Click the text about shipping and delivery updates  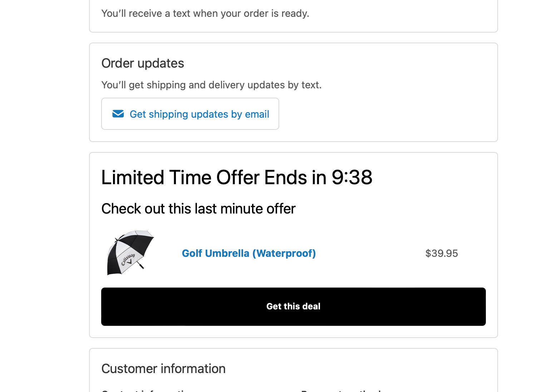pyautogui.click(x=212, y=85)
